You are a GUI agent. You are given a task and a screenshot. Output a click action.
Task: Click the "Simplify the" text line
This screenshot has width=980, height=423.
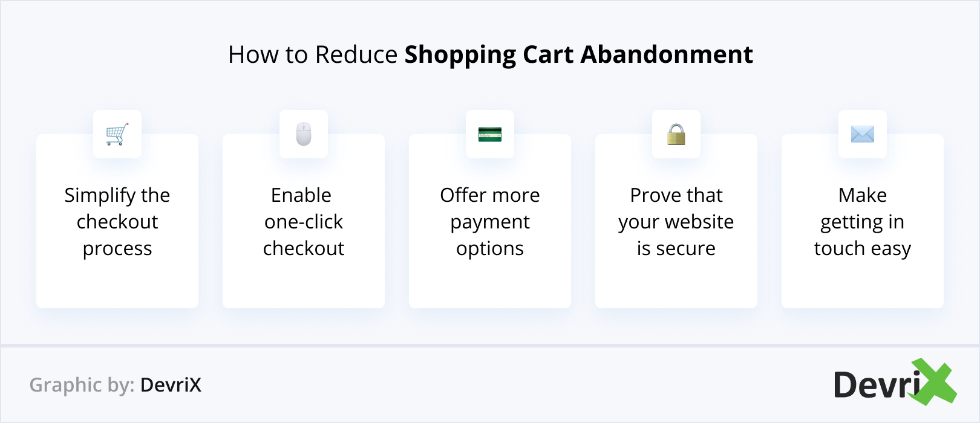[x=117, y=195]
